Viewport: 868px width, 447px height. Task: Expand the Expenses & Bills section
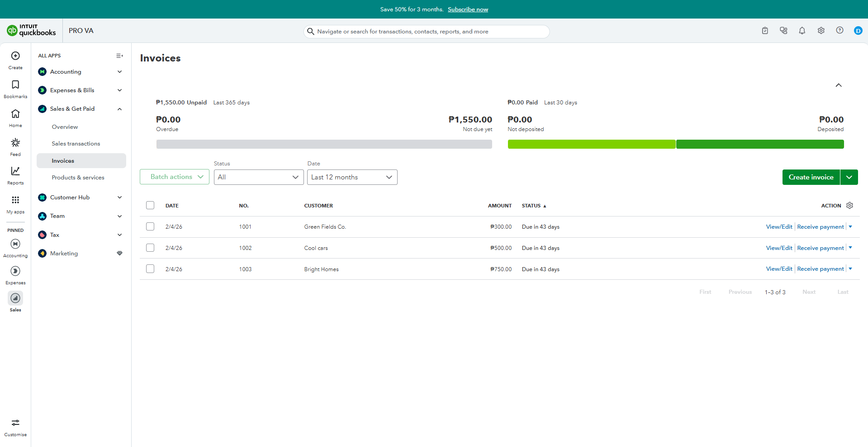click(119, 90)
